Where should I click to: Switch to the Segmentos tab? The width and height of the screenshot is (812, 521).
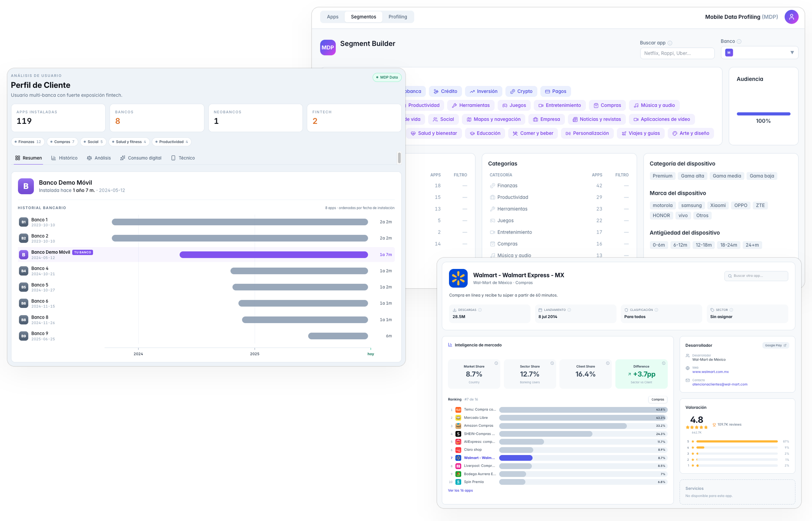363,17
